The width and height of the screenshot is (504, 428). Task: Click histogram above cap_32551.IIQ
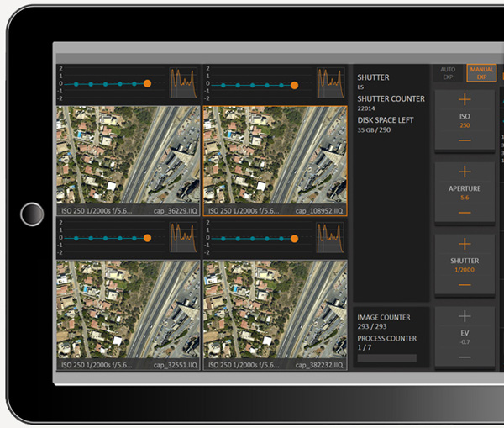pos(183,237)
